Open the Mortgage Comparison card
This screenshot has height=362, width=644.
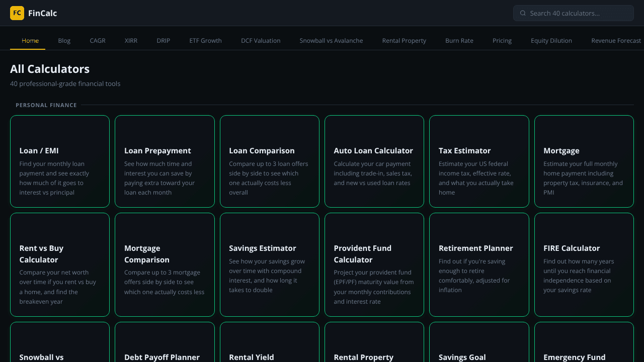click(165, 264)
